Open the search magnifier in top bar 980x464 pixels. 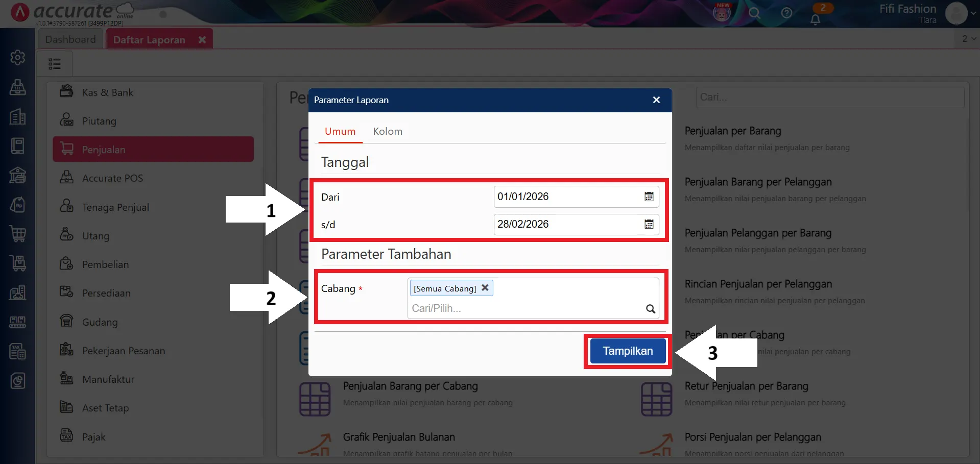tap(754, 13)
